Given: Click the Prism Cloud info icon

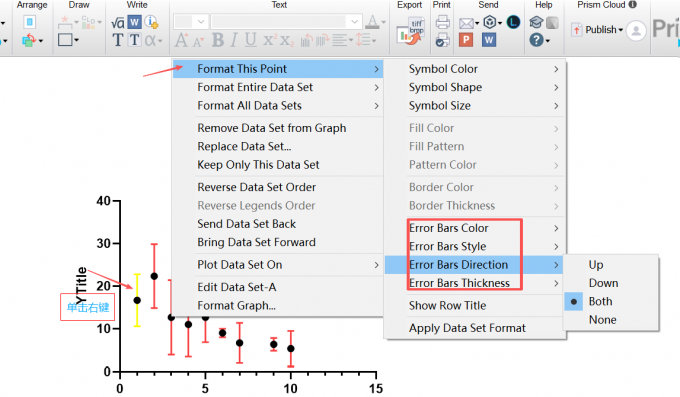Looking at the screenshot, I should (x=633, y=5).
